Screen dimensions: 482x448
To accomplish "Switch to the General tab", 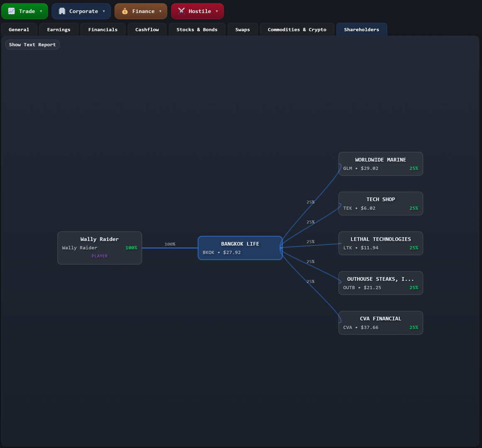I will 19,29.
